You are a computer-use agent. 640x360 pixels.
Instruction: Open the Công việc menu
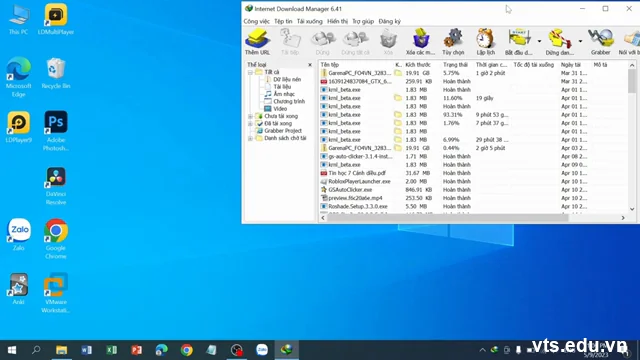click(256, 21)
